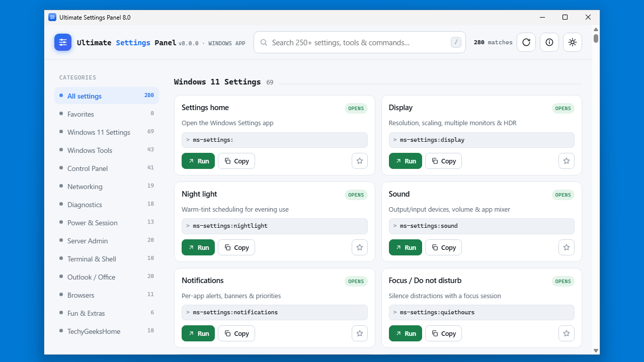Open the Favorites category

(x=107, y=114)
